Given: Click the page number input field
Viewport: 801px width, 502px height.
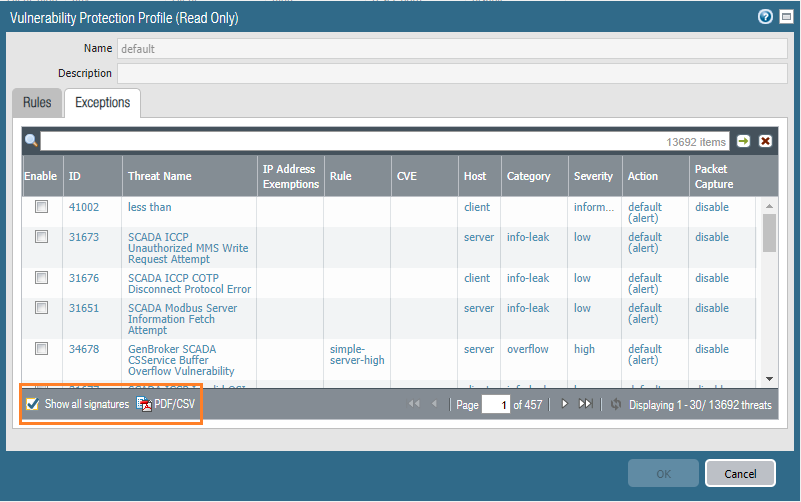Looking at the screenshot, I should (495, 404).
